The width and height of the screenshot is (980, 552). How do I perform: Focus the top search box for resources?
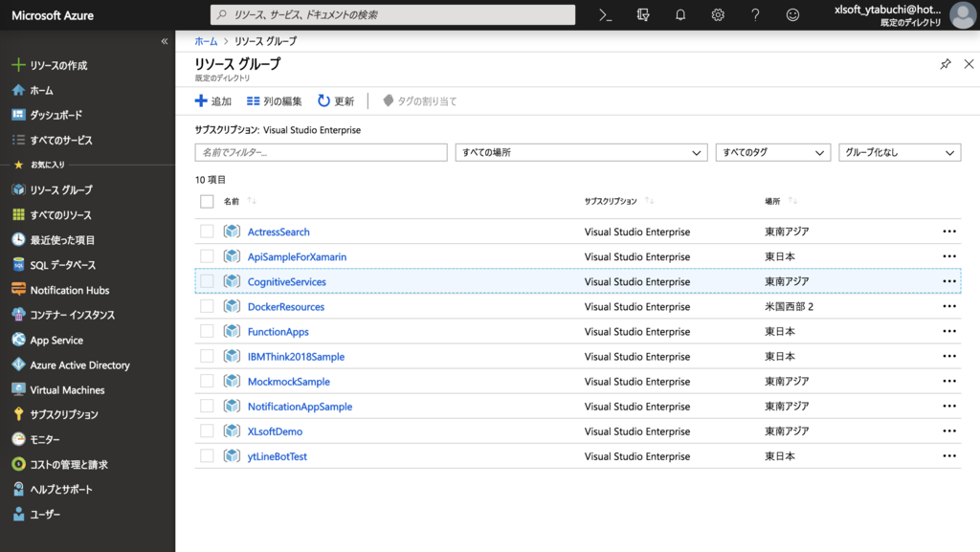392,15
